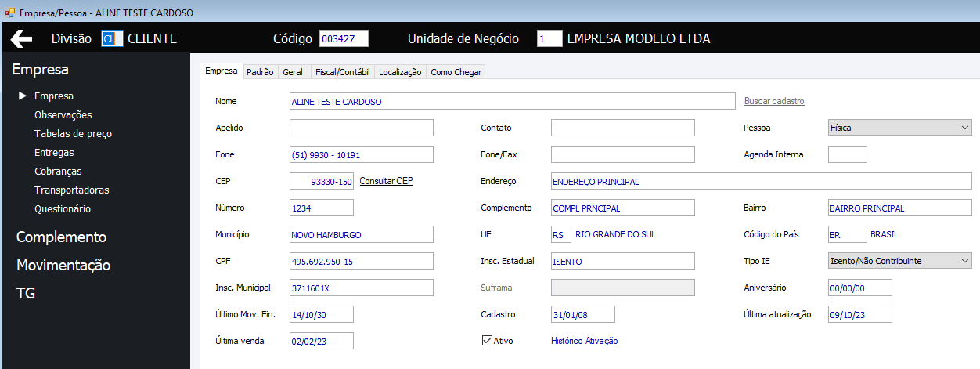
Task: Click the Última atualização field
Action: (x=860, y=314)
